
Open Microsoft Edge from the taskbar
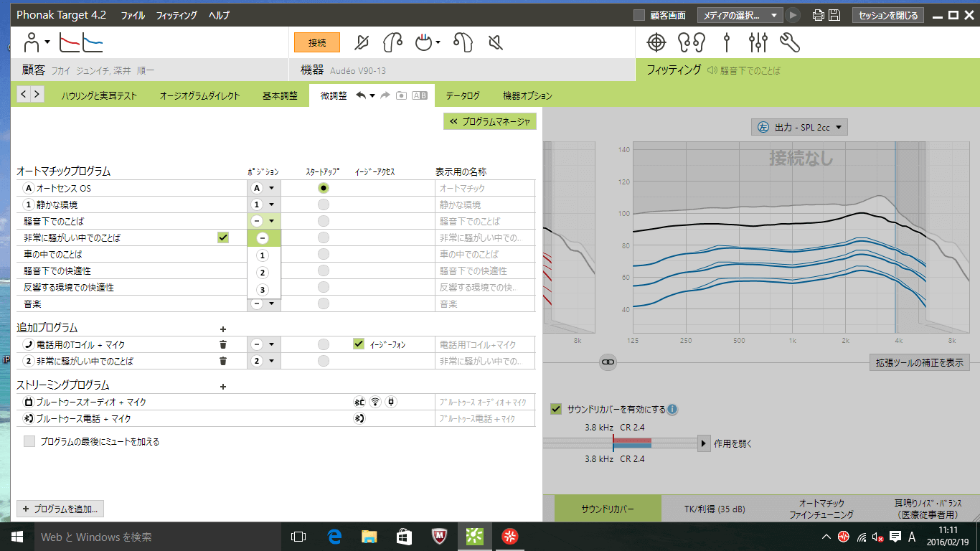[x=334, y=536]
